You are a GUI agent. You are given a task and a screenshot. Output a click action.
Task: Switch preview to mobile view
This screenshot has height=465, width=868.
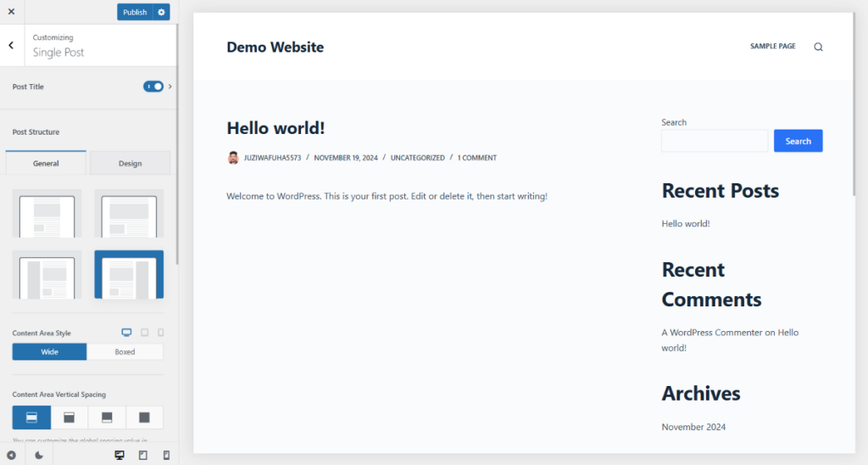(x=166, y=455)
